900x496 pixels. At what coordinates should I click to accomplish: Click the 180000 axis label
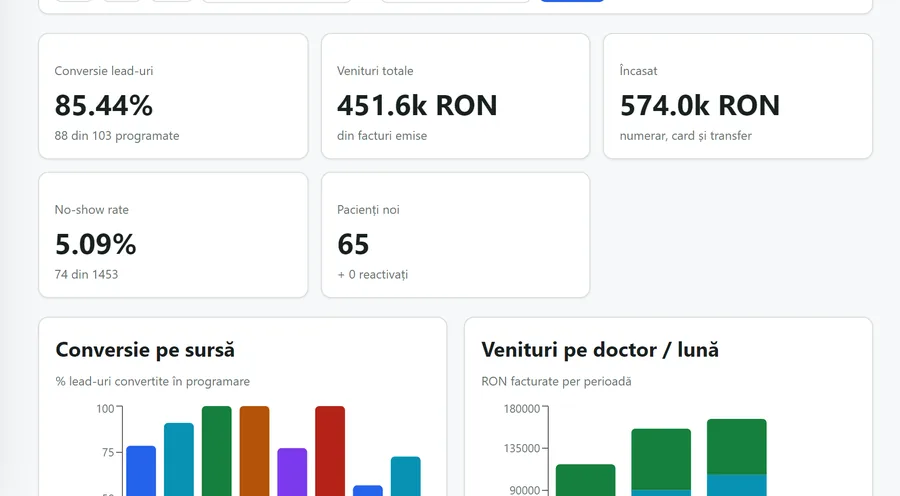click(x=522, y=409)
